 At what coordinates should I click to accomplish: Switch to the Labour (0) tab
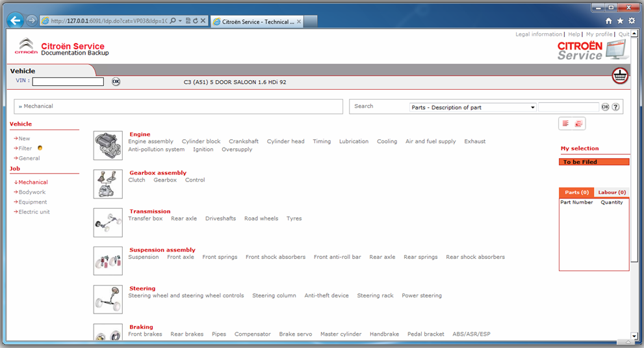(x=612, y=192)
